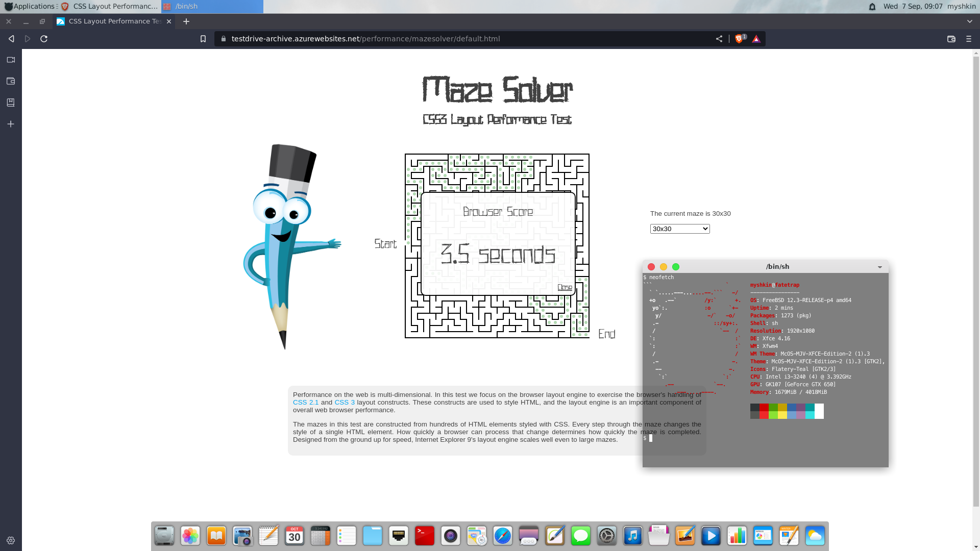The height and width of the screenshot is (551, 980).
Task: Click the share icon in the address bar
Action: coord(719,39)
